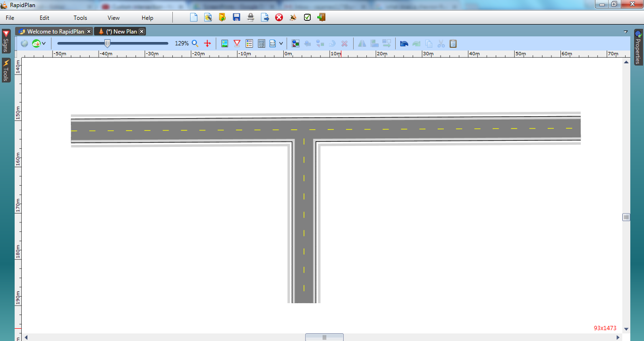
Task: Insert background image landscape icon
Action: tap(225, 43)
